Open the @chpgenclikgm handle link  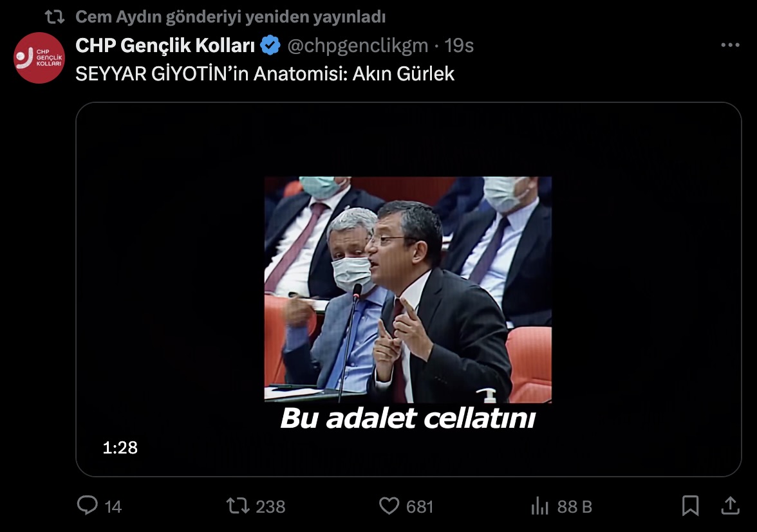pos(358,45)
